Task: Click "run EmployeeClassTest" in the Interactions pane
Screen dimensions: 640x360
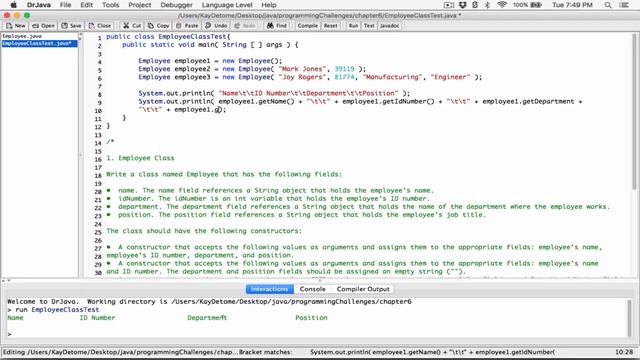Action: 57,309
